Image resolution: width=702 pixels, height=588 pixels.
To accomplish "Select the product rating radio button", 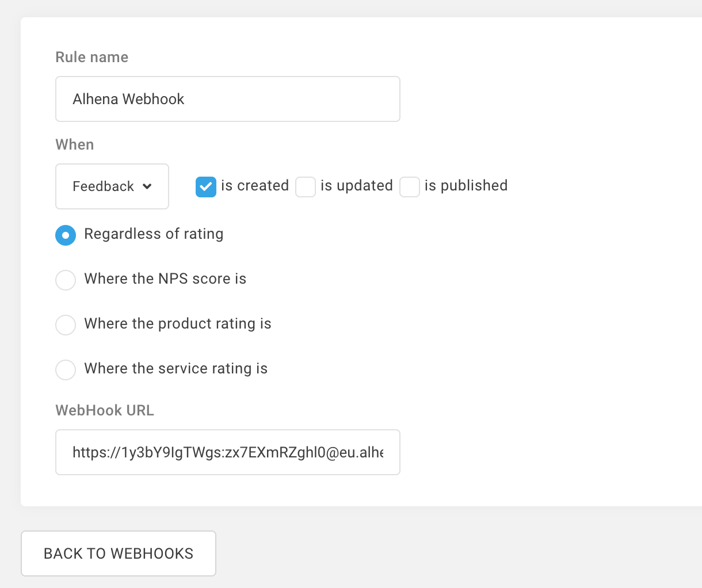I will 66,325.
